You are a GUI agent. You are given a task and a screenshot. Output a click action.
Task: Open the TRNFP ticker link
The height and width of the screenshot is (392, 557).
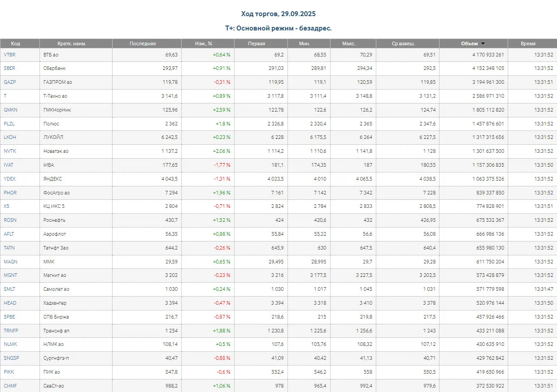[11, 331]
